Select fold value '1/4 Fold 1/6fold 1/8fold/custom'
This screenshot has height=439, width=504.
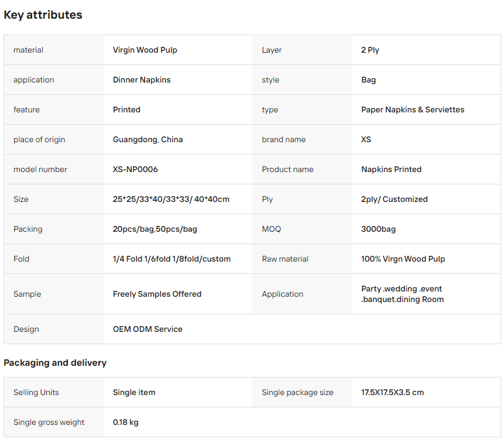coord(172,259)
